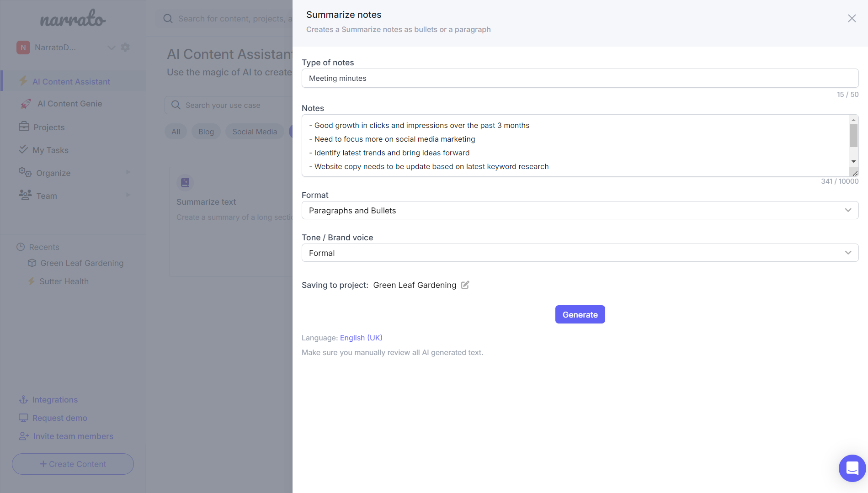
Task: Open Team section
Action: (x=47, y=196)
